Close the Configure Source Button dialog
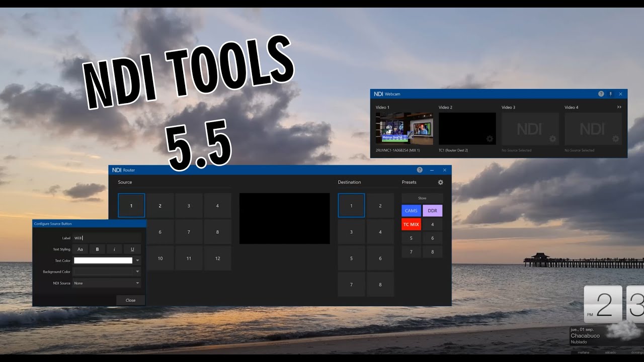 point(131,300)
